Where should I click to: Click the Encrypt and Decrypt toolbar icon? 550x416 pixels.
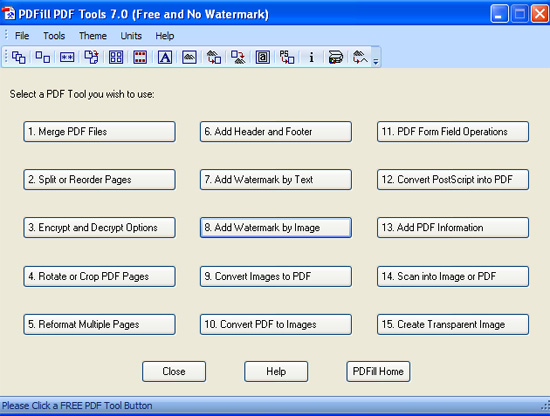(x=67, y=57)
